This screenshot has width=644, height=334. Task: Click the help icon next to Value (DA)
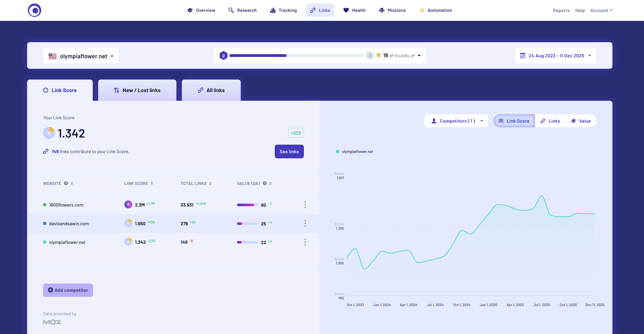click(x=265, y=183)
